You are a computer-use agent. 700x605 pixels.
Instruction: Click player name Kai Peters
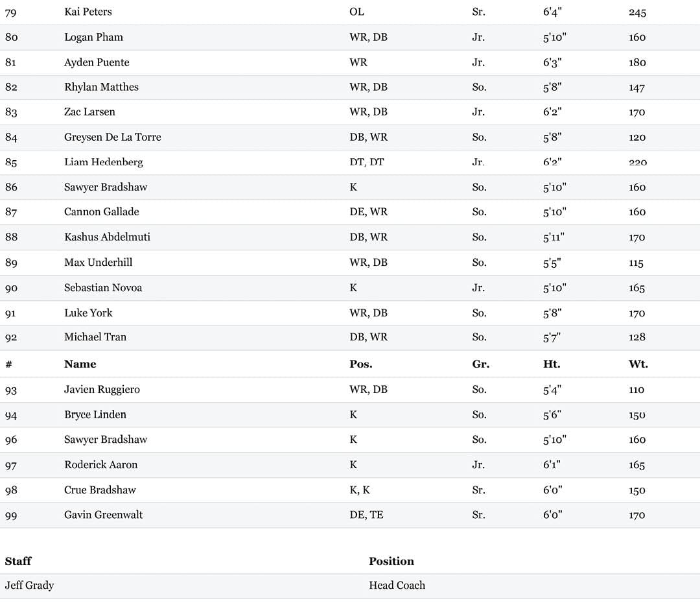coord(88,12)
